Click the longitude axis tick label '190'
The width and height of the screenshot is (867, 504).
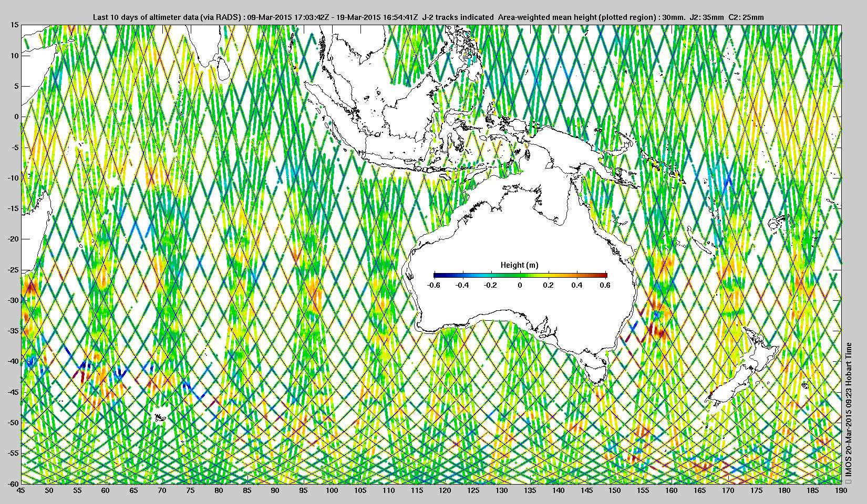tap(841, 490)
